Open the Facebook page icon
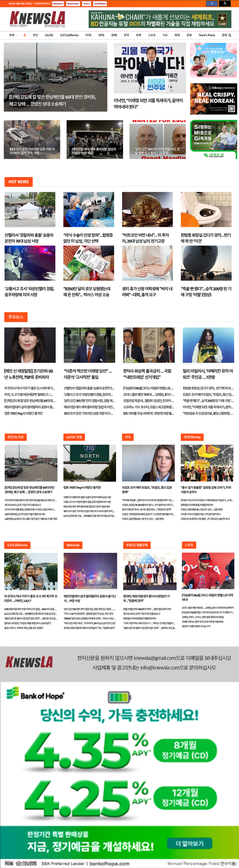 (212, 3)
